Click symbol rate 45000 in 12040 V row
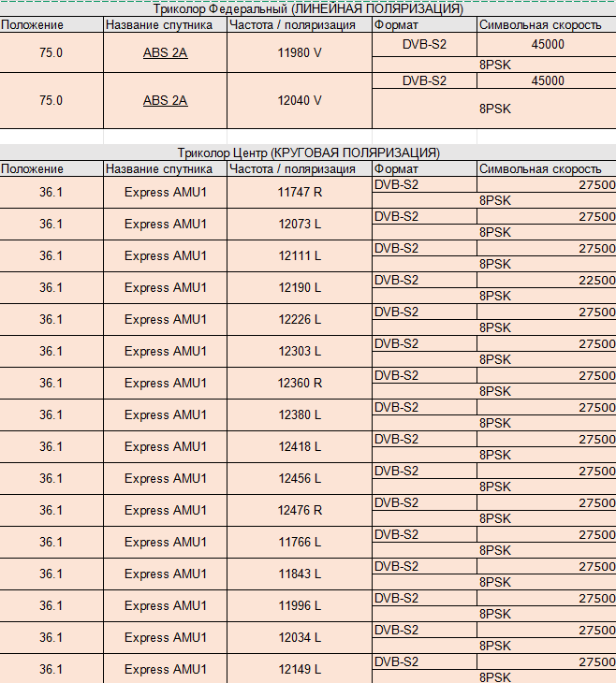 (547, 80)
